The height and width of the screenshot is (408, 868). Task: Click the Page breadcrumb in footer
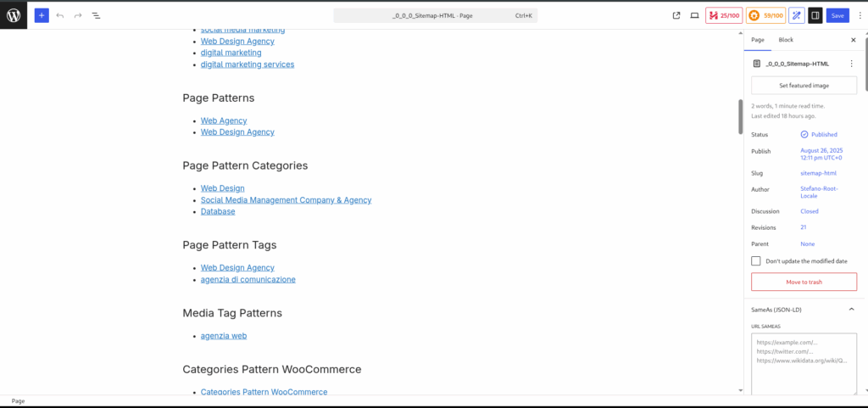pos(19,401)
